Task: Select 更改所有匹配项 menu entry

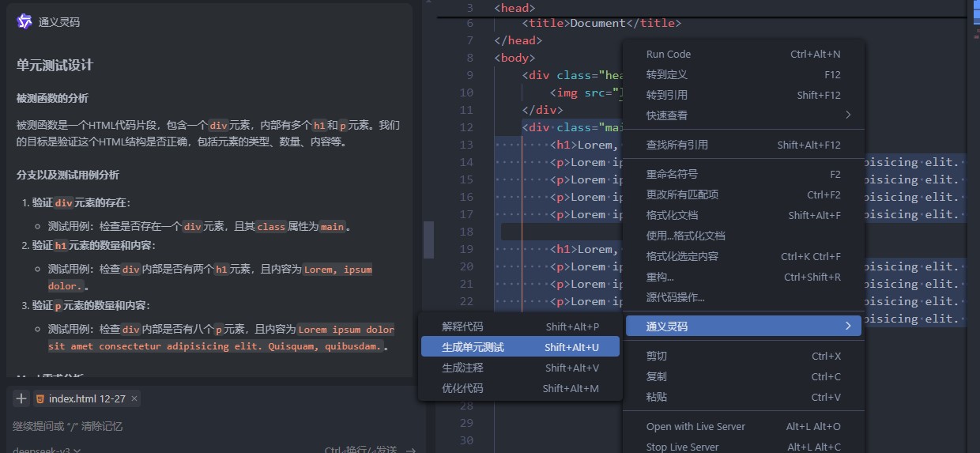Action: 744,194
